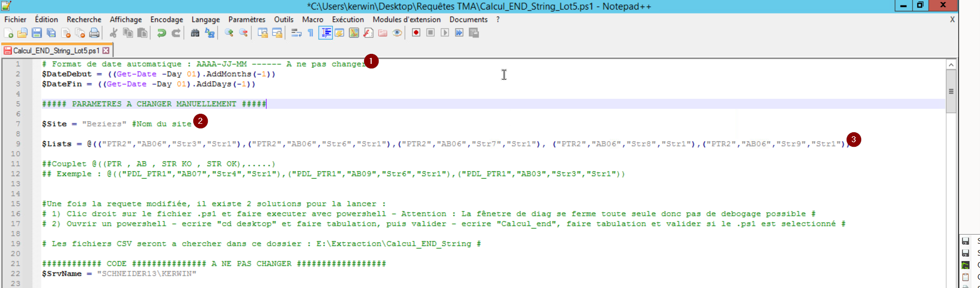
Task: Expand the Modules d'extension menu
Action: point(407,19)
